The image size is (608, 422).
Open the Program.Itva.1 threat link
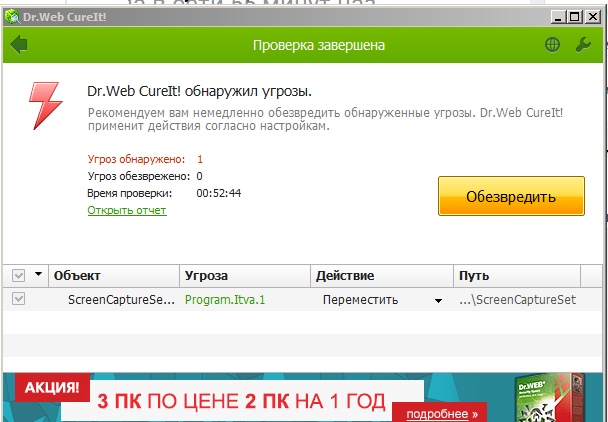pos(225,300)
